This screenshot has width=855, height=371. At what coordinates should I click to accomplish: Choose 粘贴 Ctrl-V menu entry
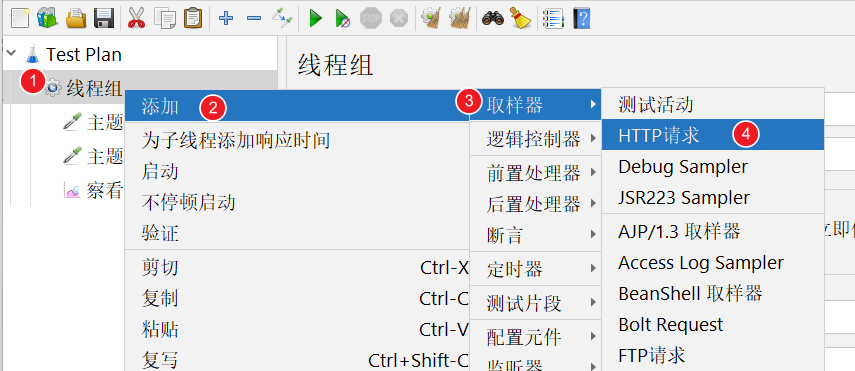pos(297,330)
